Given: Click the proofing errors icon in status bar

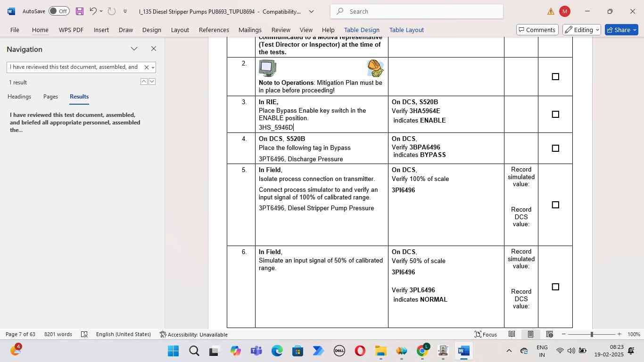Looking at the screenshot, I should pyautogui.click(x=84, y=334).
